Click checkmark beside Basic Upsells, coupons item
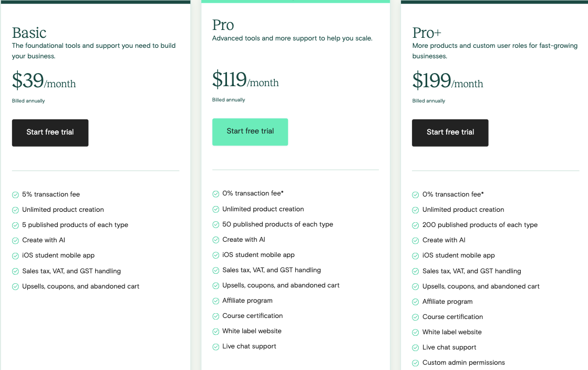 coord(15,286)
